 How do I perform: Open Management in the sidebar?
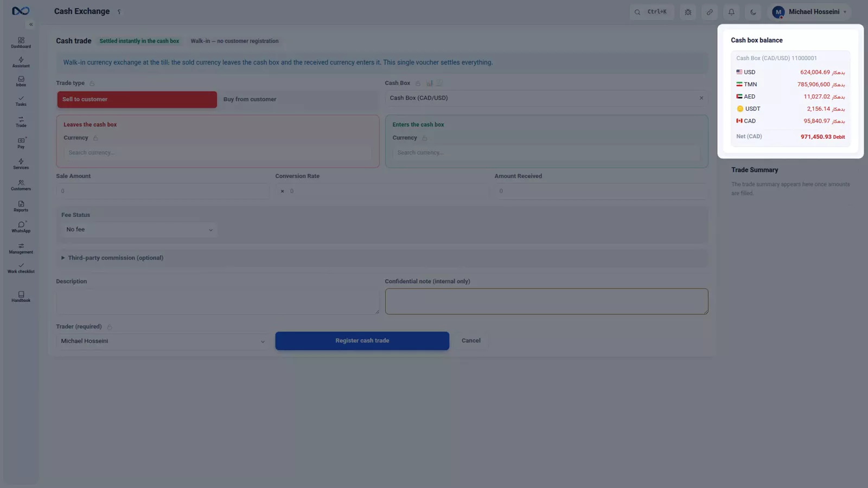(21, 248)
